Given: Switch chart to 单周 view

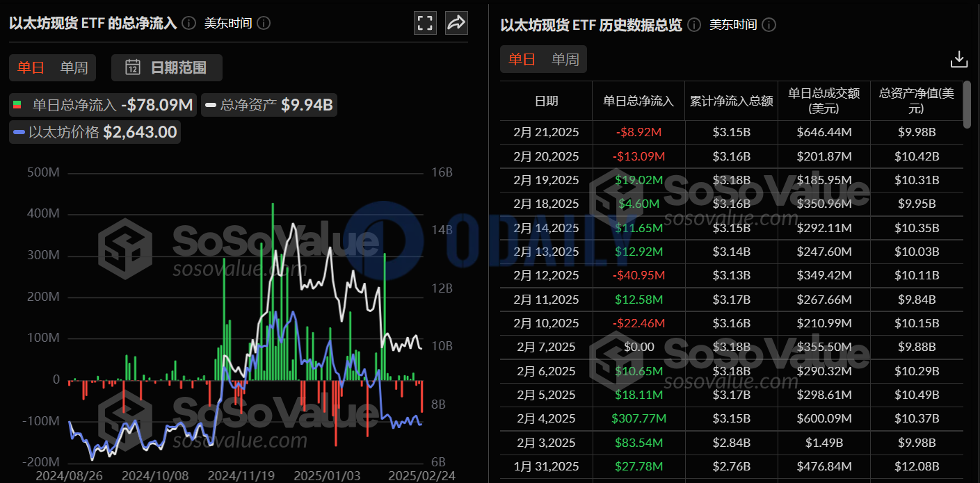Looking at the screenshot, I should 74,67.
